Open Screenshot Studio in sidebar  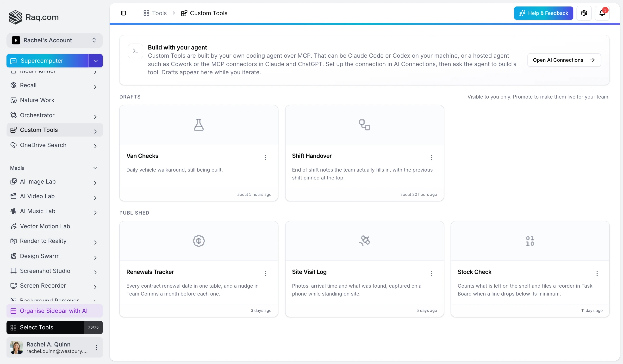point(54,271)
